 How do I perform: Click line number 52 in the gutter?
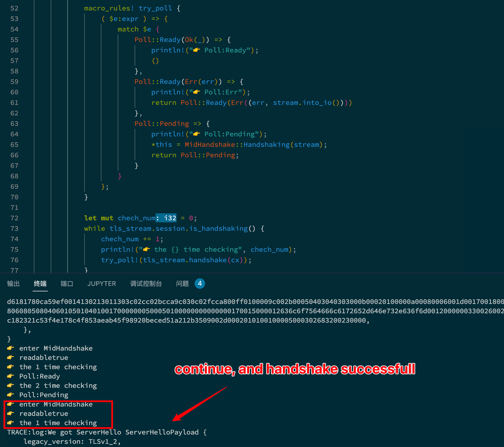[x=14, y=8]
